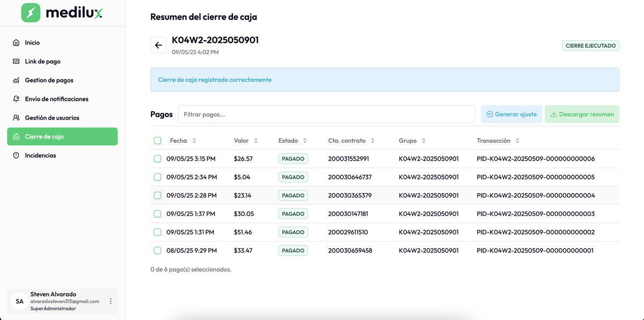This screenshot has height=320, width=644.
Task: Click the Generar ajuste button
Action: pos(511,114)
